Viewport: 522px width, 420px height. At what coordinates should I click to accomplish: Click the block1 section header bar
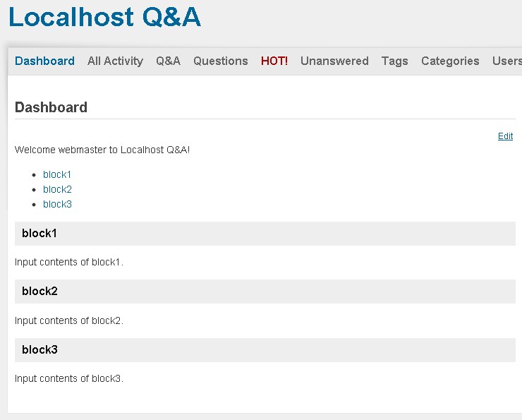(265, 234)
